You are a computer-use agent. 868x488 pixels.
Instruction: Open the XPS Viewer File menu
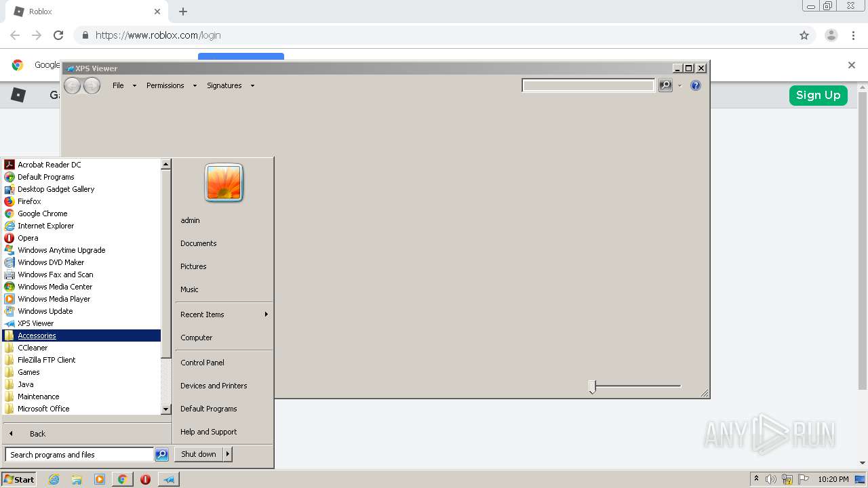point(124,85)
